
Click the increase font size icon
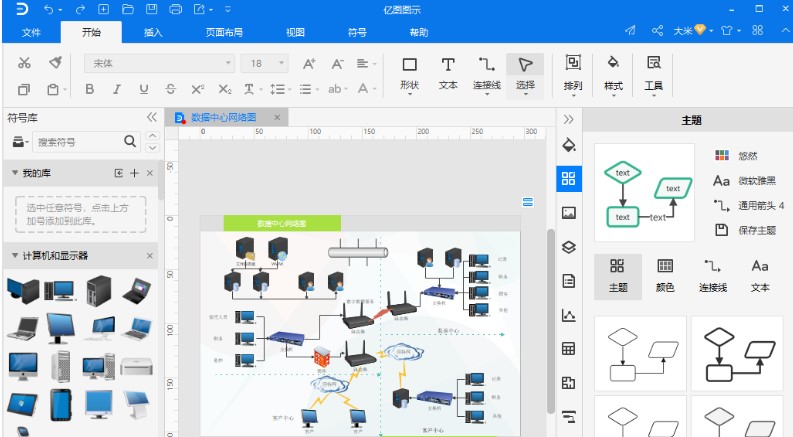[x=309, y=63]
